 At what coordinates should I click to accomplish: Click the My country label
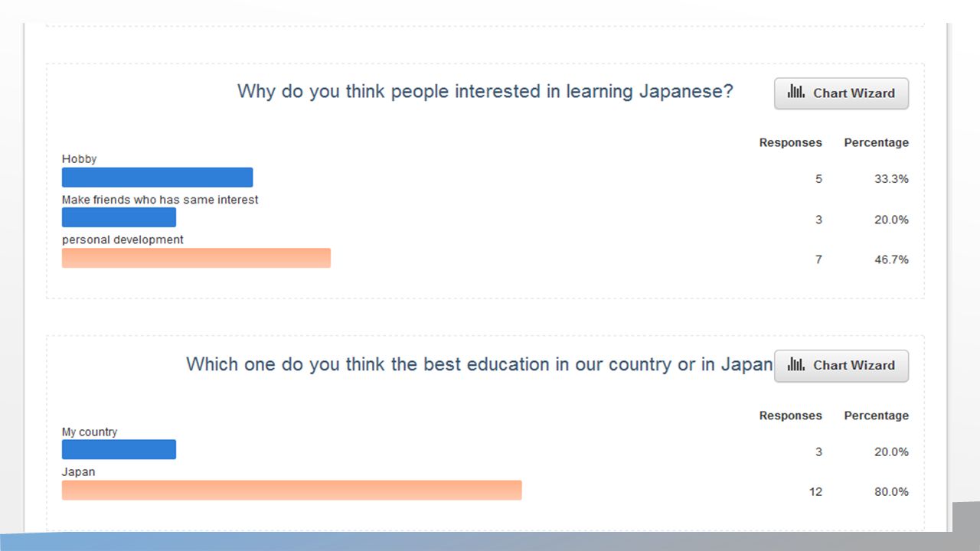point(90,432)
